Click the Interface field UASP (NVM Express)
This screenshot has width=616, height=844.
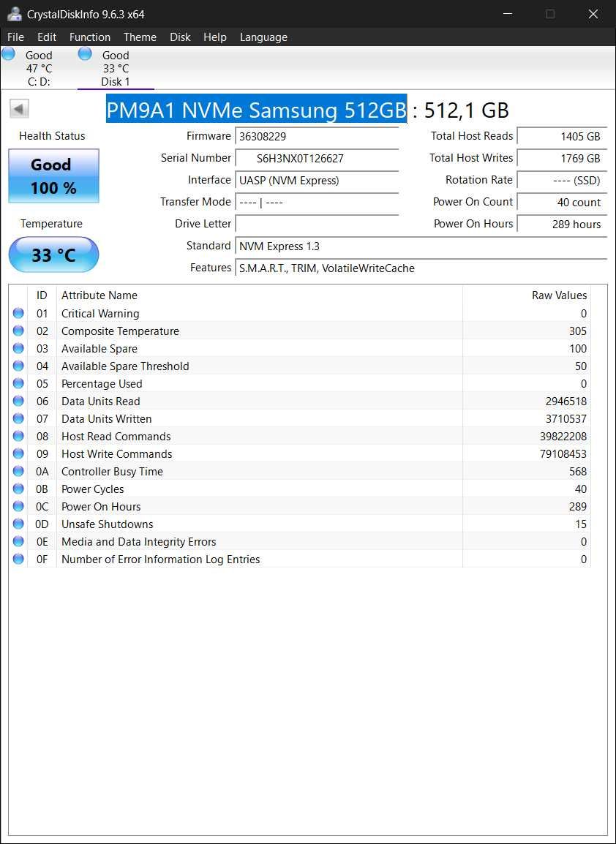click(x=318, y=181)
